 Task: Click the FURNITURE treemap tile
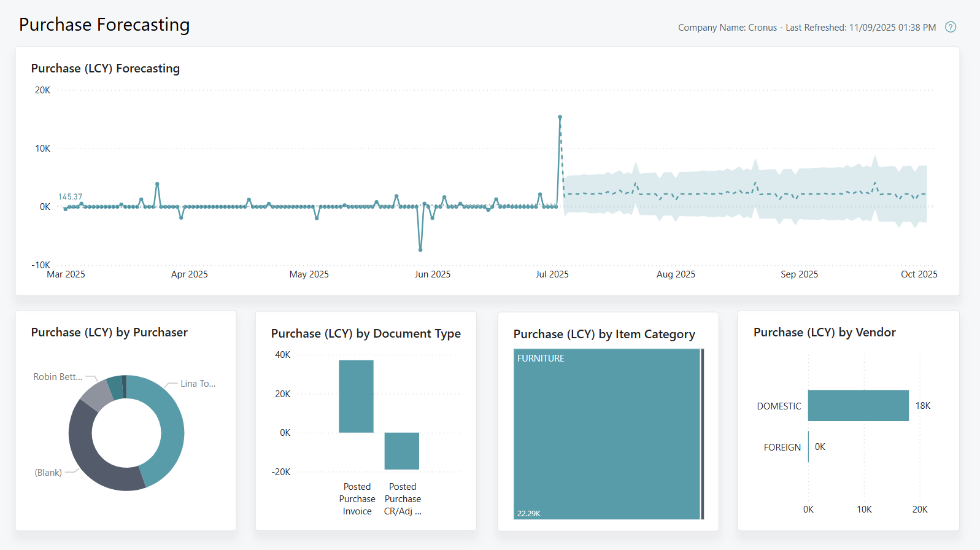(606, 433)
